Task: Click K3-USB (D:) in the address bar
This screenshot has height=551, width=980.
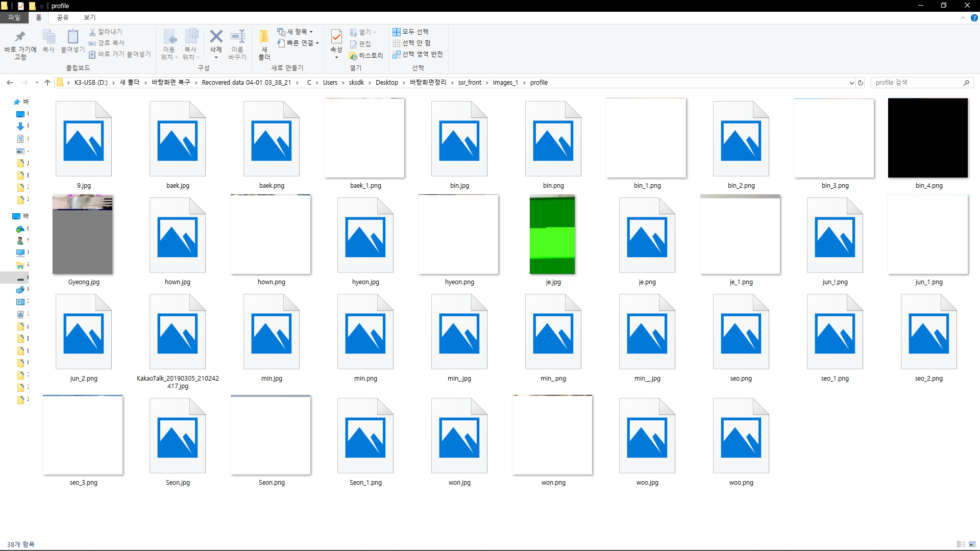Action: click(91, 83)
